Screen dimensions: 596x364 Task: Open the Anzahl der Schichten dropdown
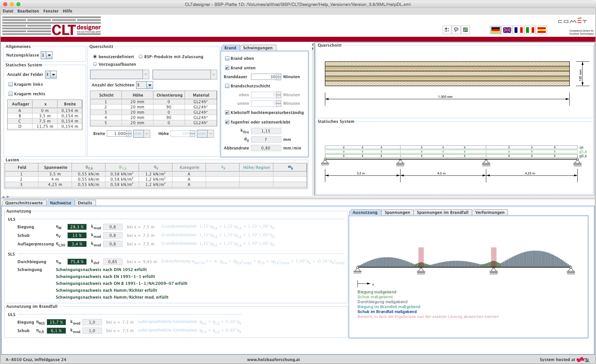click(149, 85)
